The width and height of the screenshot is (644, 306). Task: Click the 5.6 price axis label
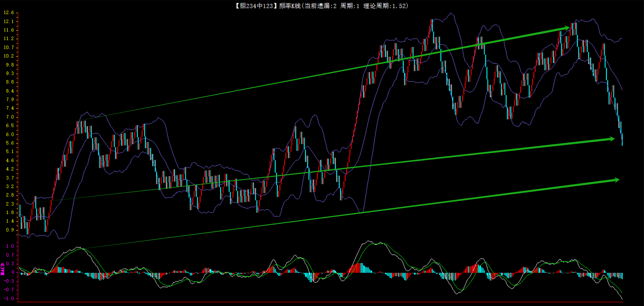click(10, 143)
